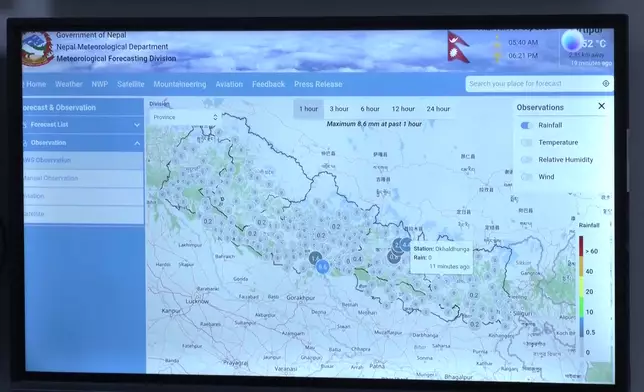Click the Forecast & Observation header
Image resolution: width=644 pixels, height=392 pixels.
(60, 108)
